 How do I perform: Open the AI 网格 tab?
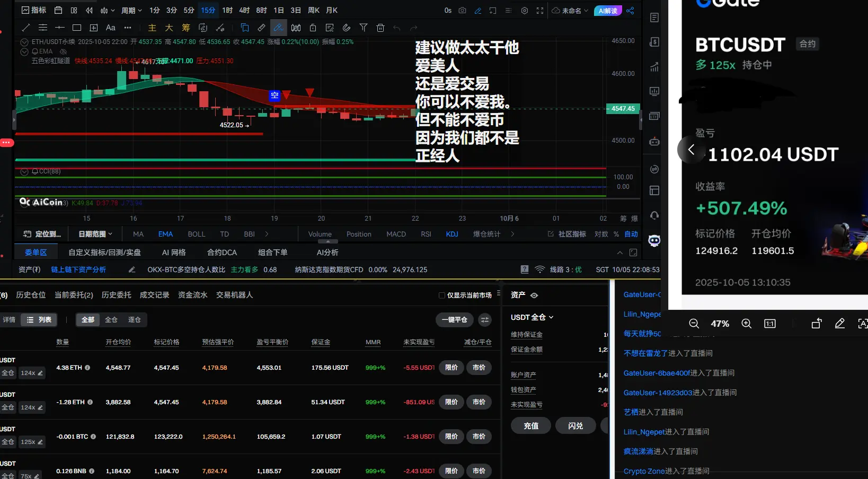(174, 252)
